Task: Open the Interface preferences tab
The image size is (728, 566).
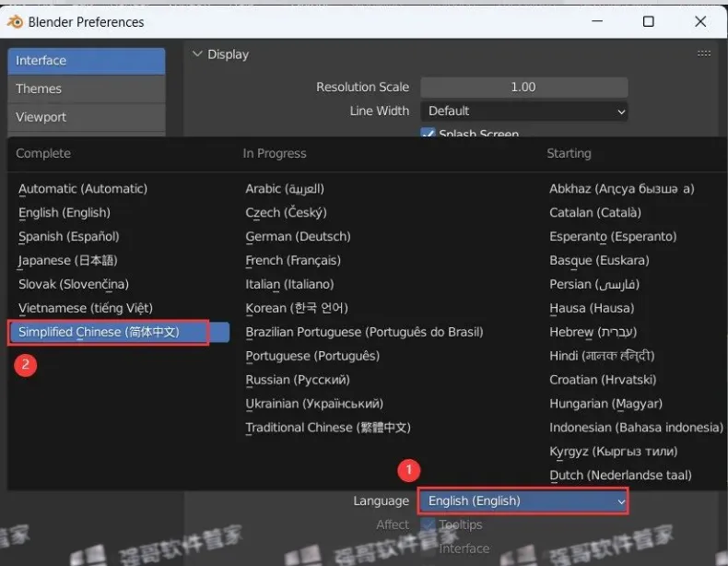Action: [x=87, y=61]
